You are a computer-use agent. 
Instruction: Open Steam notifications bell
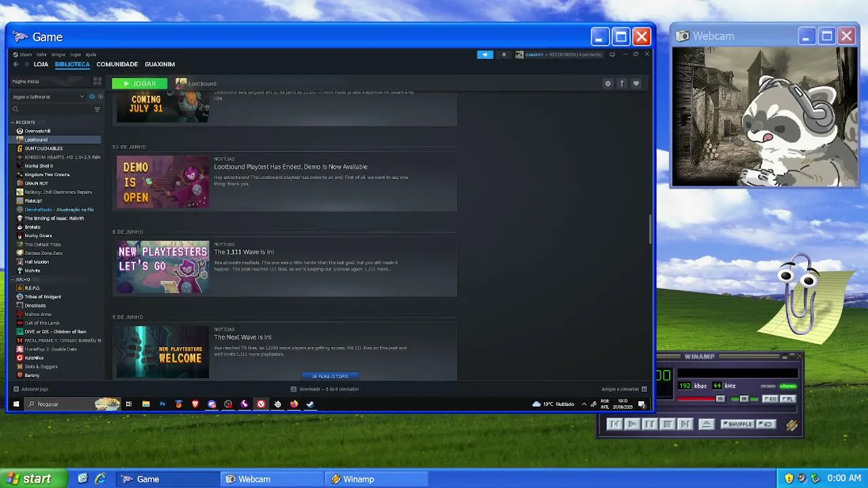[x=503, y=55]
